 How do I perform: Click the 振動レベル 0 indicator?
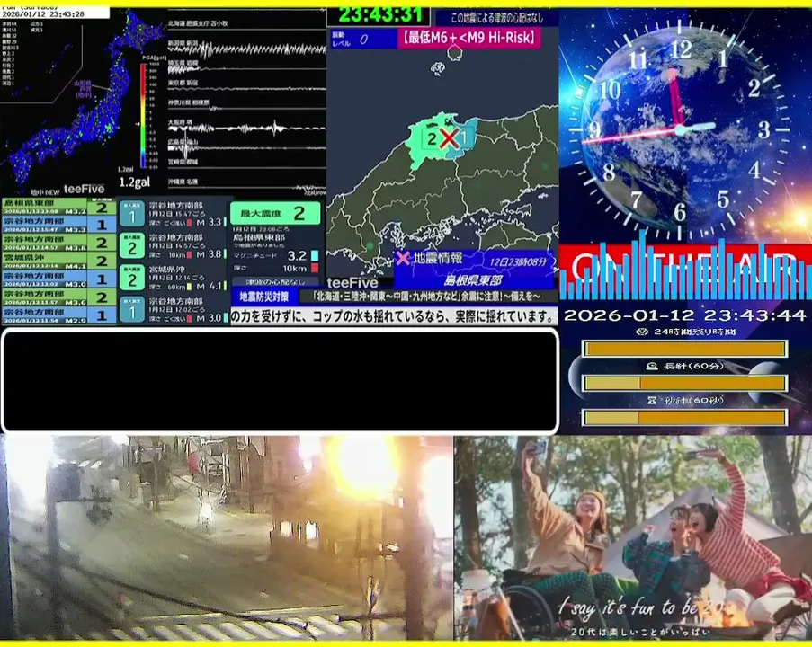coord(362,39)
